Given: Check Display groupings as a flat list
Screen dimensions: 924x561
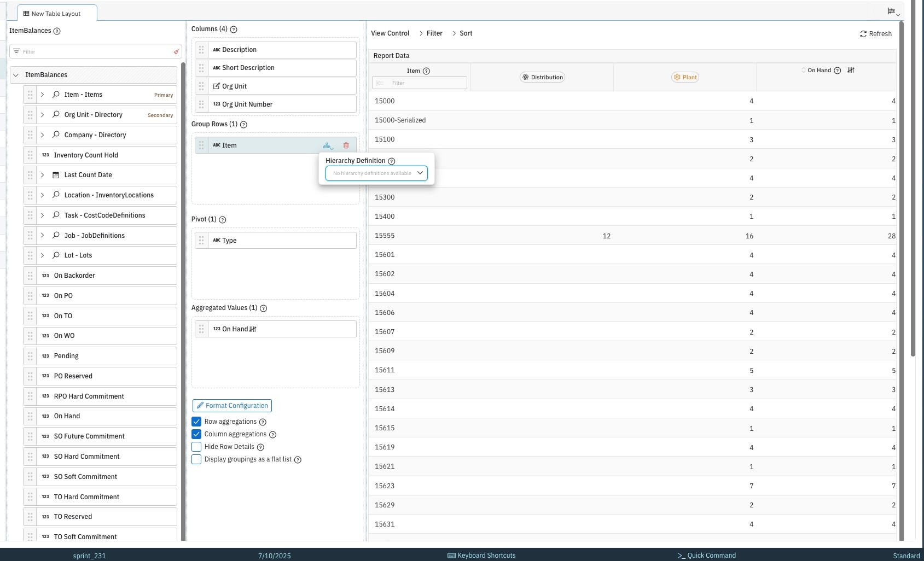Looking at the screenshot, I should pos(196,459).
